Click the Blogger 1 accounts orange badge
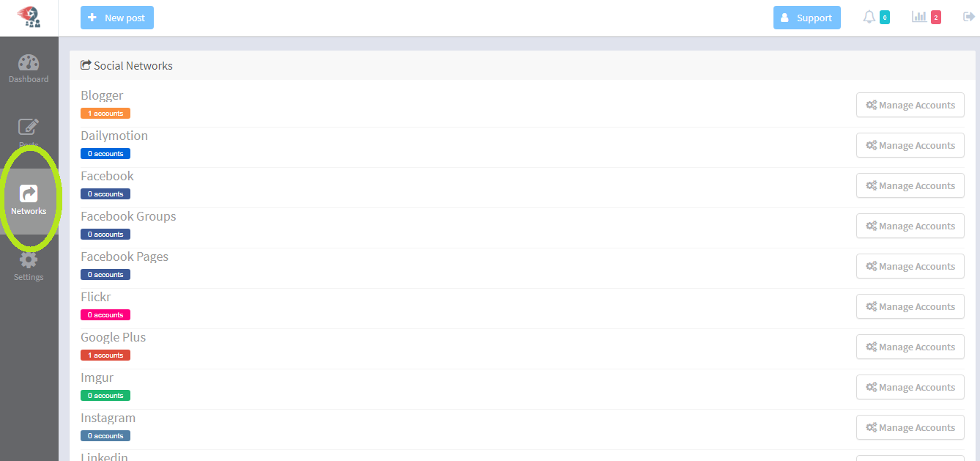Viewport: 980px width, 461px height. (x=105, y=114)
